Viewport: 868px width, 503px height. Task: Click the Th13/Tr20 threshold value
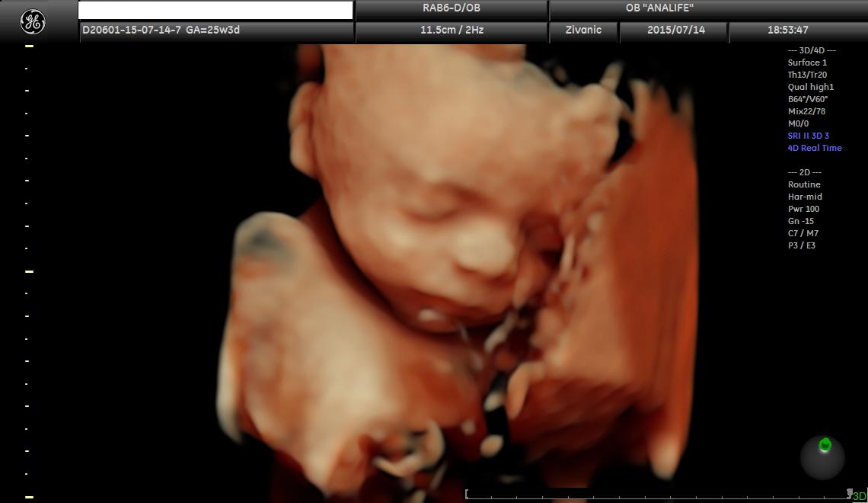pos(807,75)
